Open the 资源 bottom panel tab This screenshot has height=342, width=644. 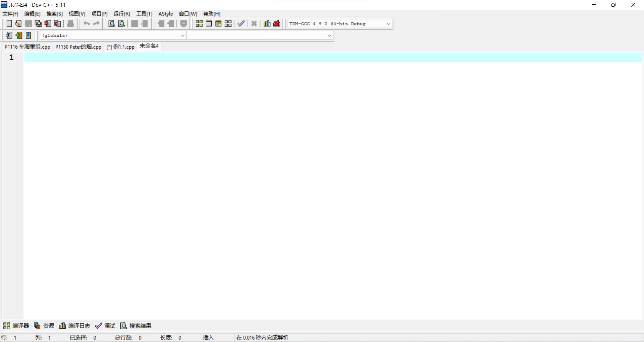44,326
